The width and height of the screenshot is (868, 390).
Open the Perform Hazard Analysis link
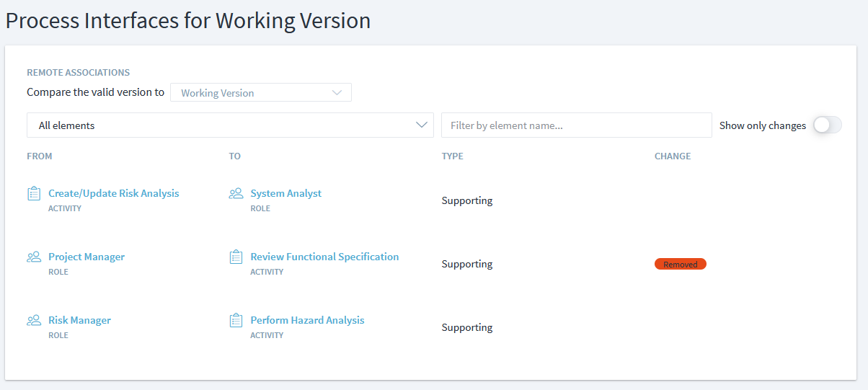click(307, 320)
